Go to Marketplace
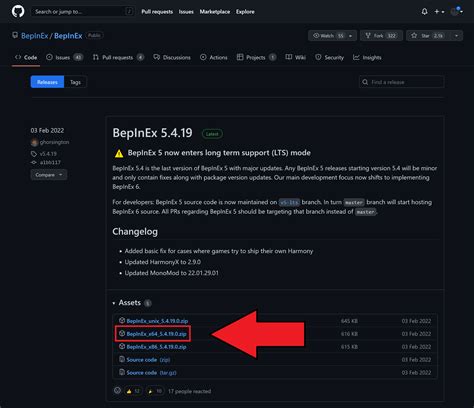 (x=215, y=12)
